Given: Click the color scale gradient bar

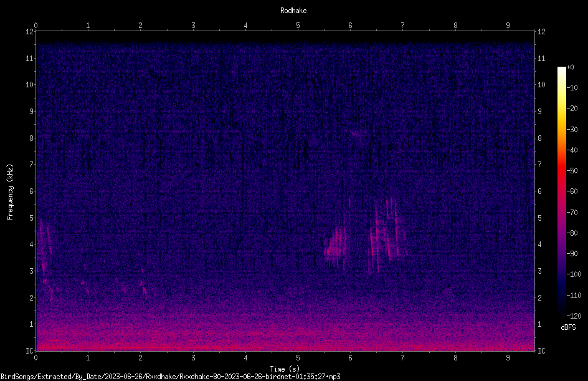Looking at the screenshot, I should (x=561, y=191).
